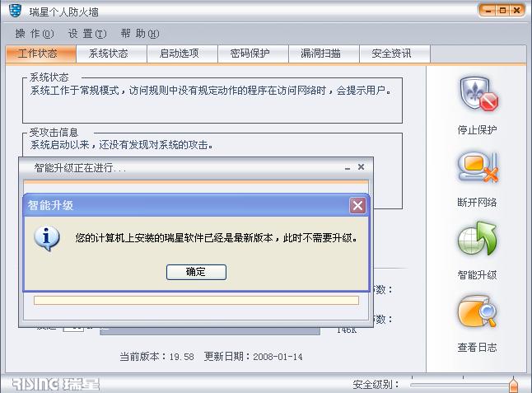
Task: Minimize the 瑞星个人防火墙 main window
Action: (x=488, y=11)
